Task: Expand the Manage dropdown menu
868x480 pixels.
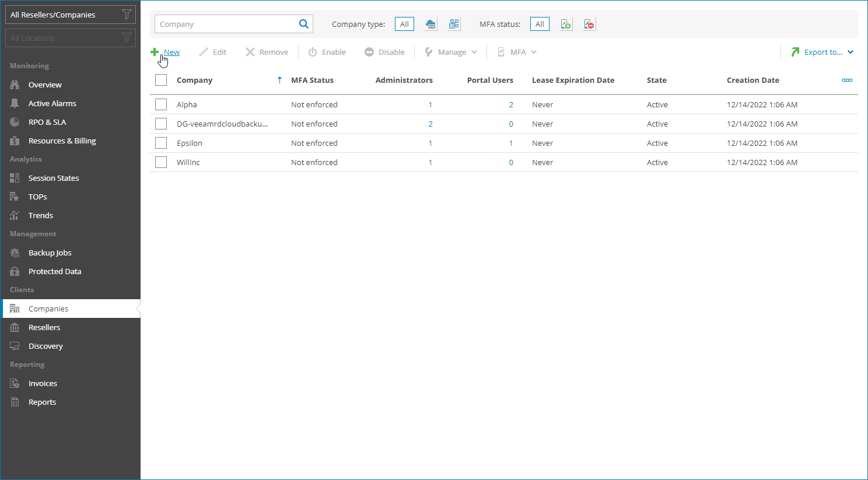Action: pos(452,52)
